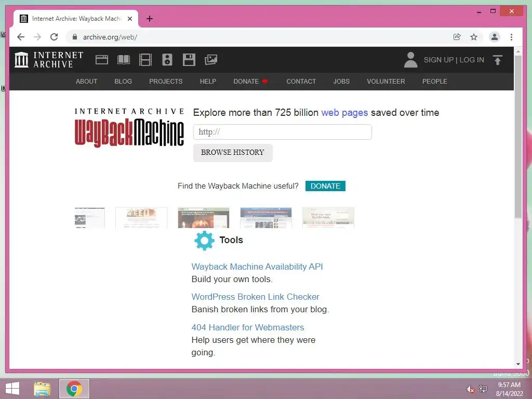This screenshot has height=399, width=532.
Task: Open Windows Start menu
Action: 12,389
